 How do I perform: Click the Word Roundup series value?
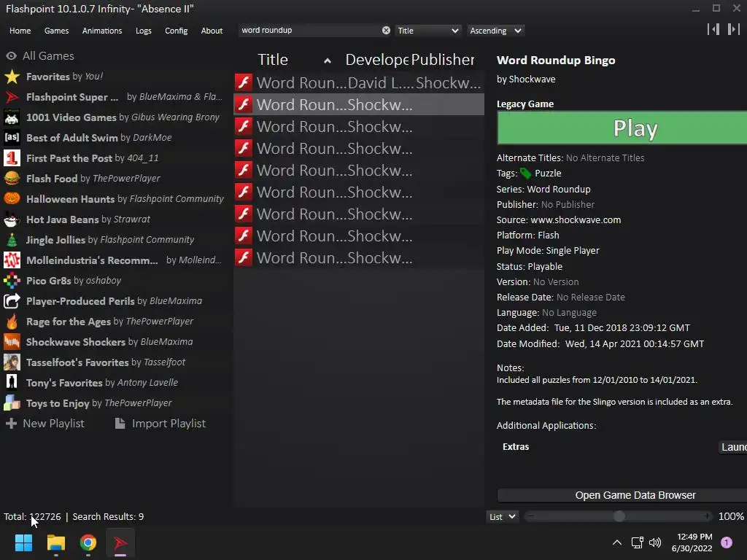click(558, 189)
